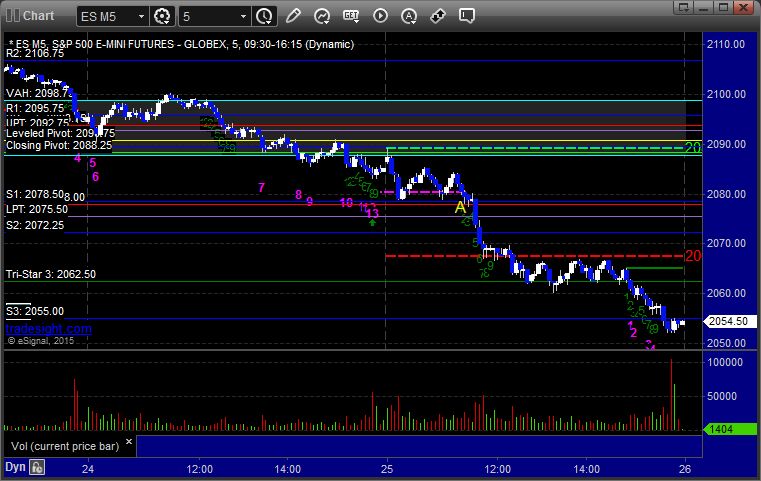Image resolution: width=761 pixels, height=481 pixels.
Task: Close the Vol study with its X
Action: tap(129, 442)
